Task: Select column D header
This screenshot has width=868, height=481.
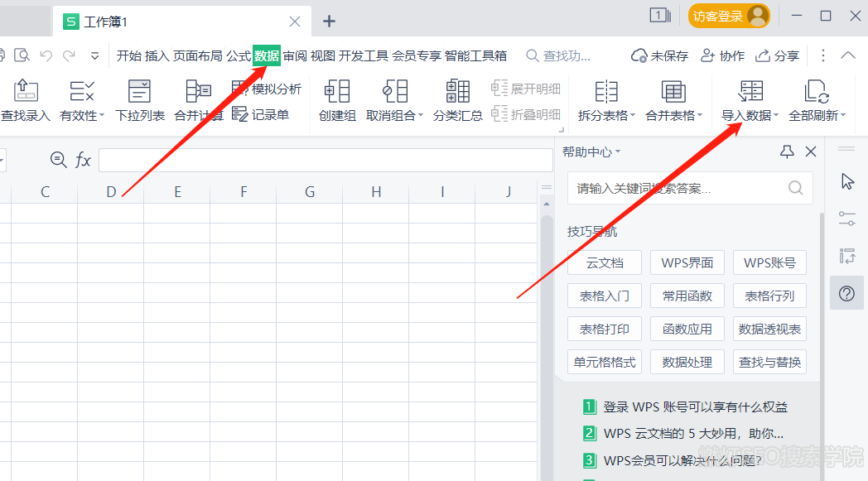Action: (111, 191)
